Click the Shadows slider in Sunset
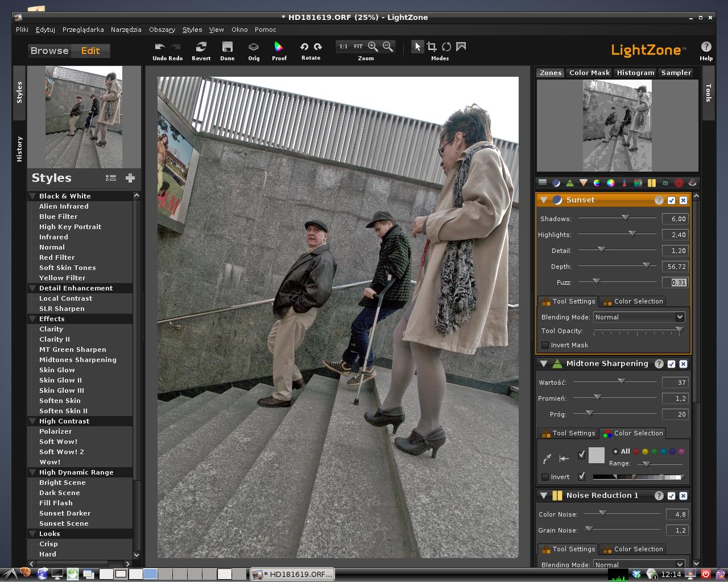728x582 pixels. pyautogui.click(x=625, y=217)
